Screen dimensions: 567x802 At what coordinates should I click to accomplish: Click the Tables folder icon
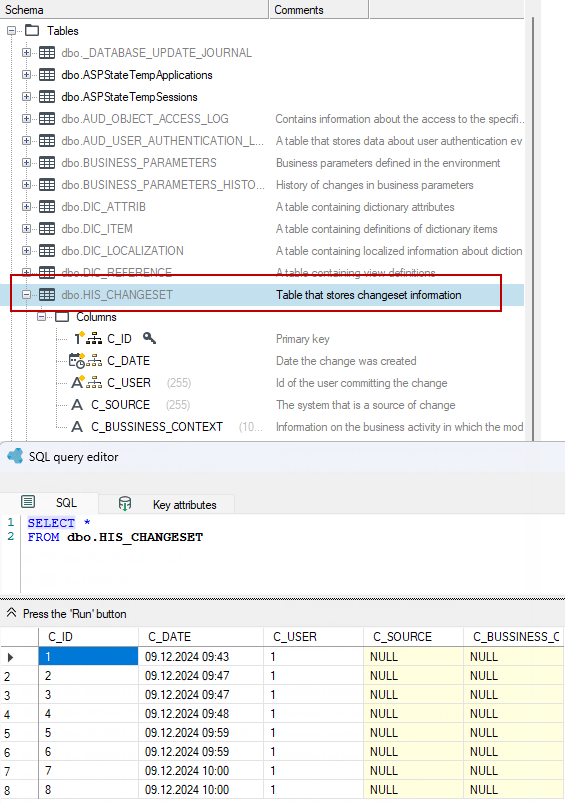[32, 31]
